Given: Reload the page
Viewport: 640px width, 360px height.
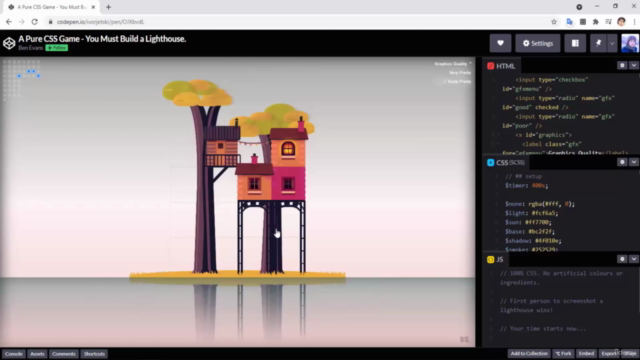Looking at the screenshot, I should click(35, 22).
